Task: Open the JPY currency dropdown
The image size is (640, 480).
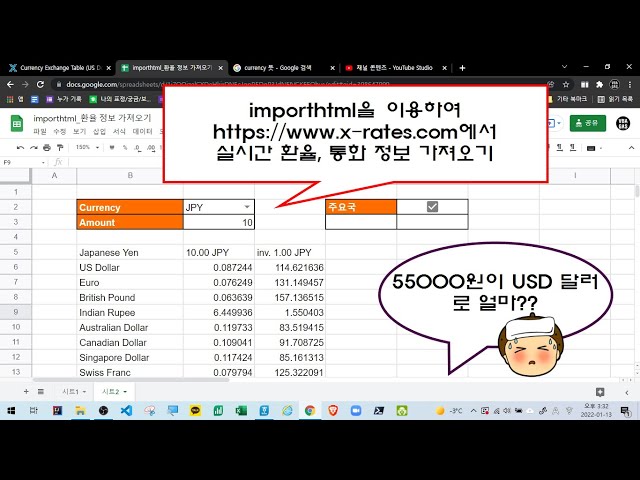Action: (x=247, y=207)
